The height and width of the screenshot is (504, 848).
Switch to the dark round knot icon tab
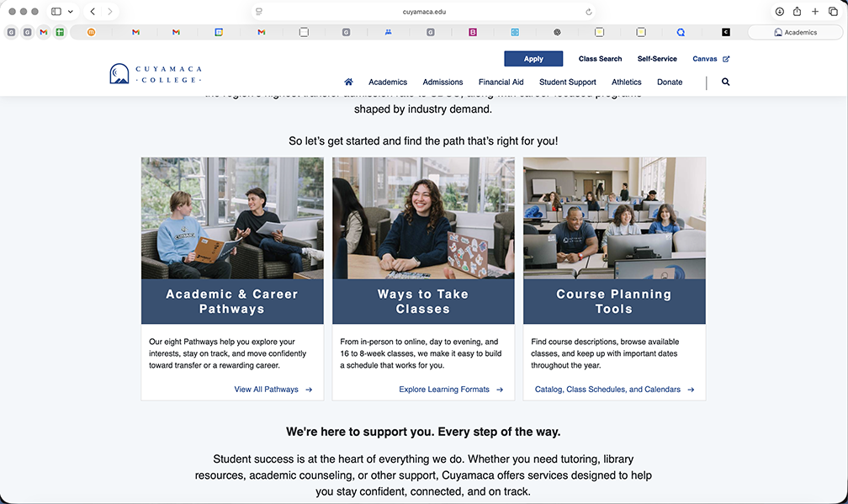(557, 33)
